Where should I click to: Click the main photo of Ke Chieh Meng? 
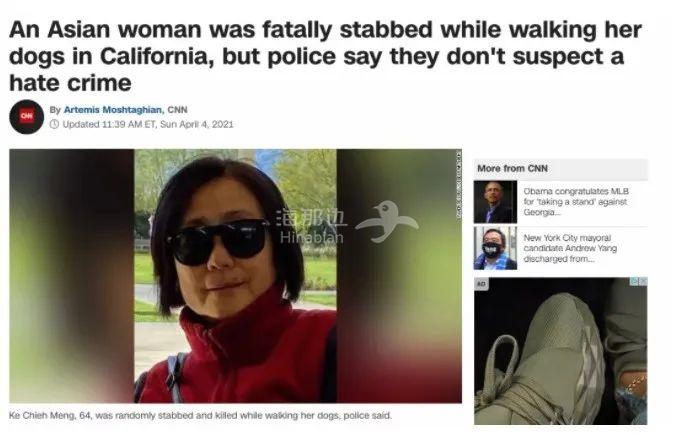click(x=235, y=276)
